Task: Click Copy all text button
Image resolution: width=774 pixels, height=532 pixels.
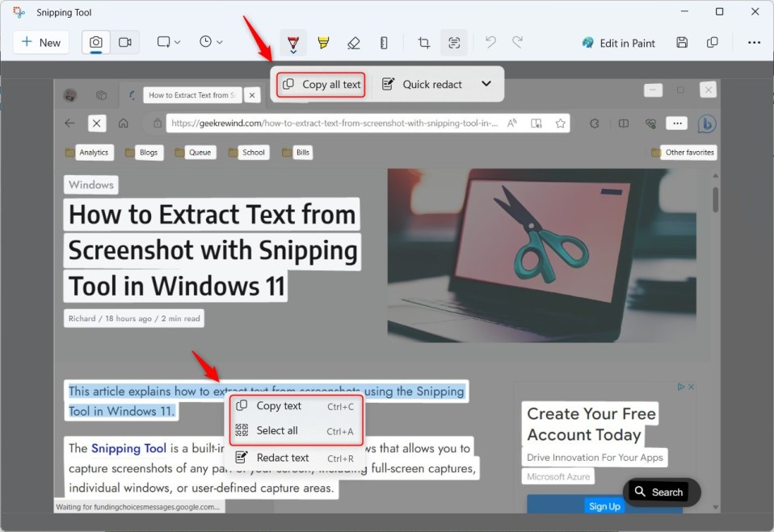Action: tap(321, 84)
